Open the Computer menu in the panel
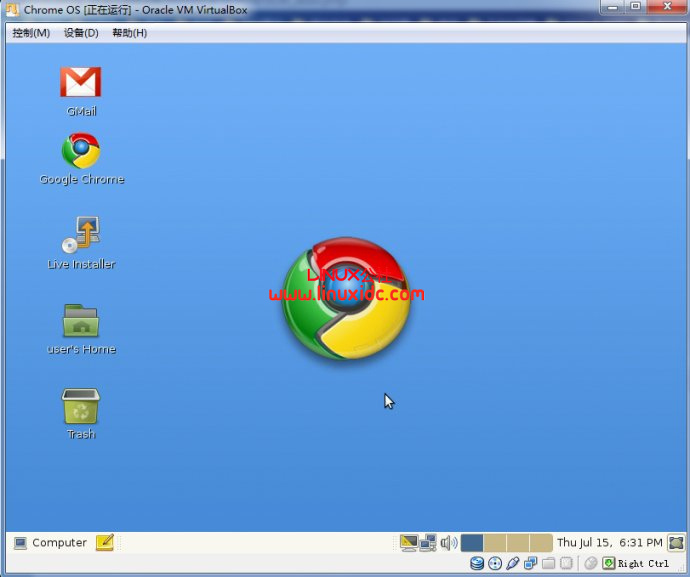The image size is (690, 577). coord(50,543)
